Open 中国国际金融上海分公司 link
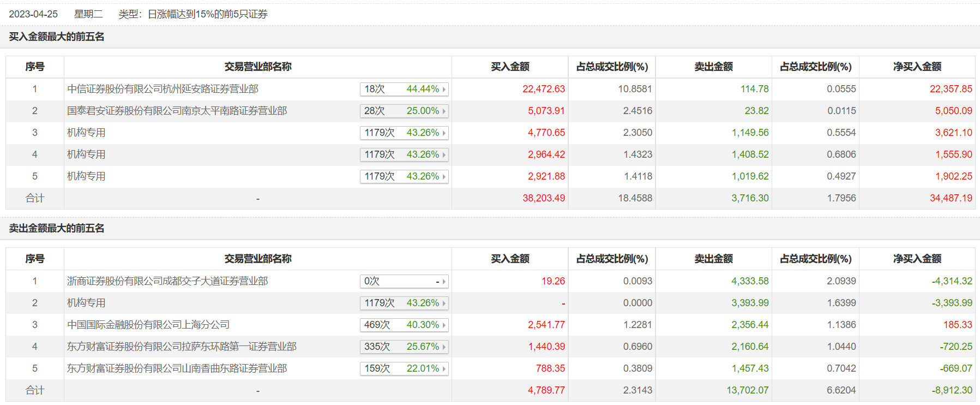 (x=148, y=325)
